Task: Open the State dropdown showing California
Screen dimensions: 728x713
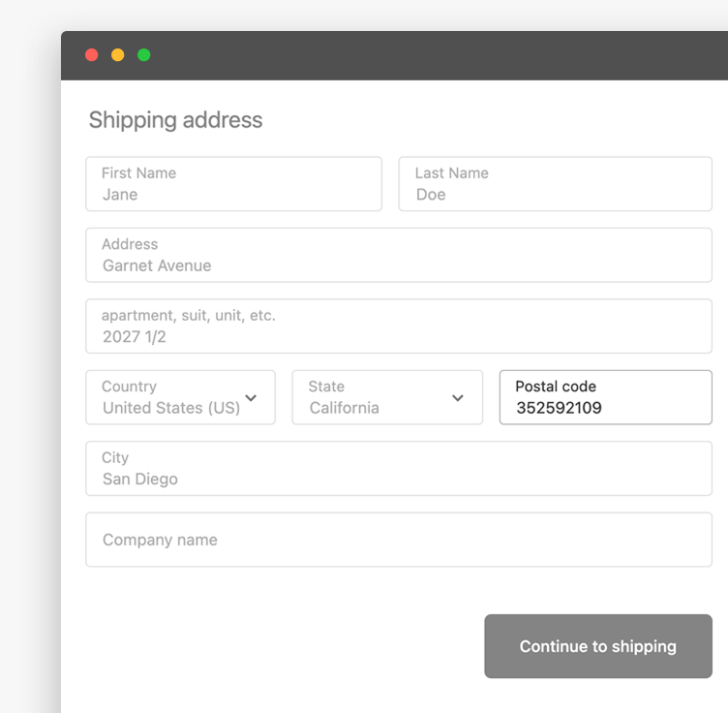Action: (387, 397)
